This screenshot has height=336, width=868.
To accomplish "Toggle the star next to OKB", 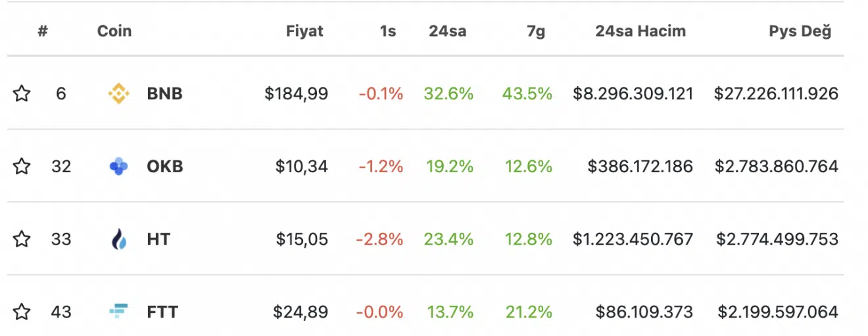I will [22, 166].
